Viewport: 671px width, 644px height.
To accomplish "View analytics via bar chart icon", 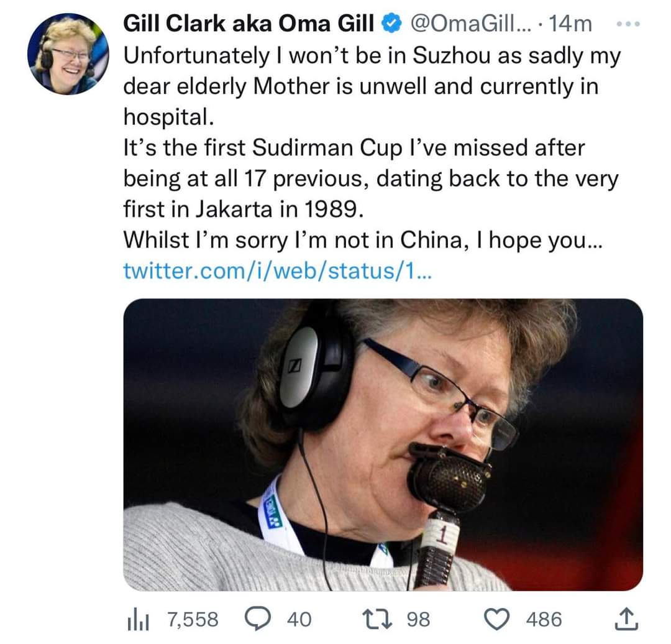I will [x=138, y=620].
